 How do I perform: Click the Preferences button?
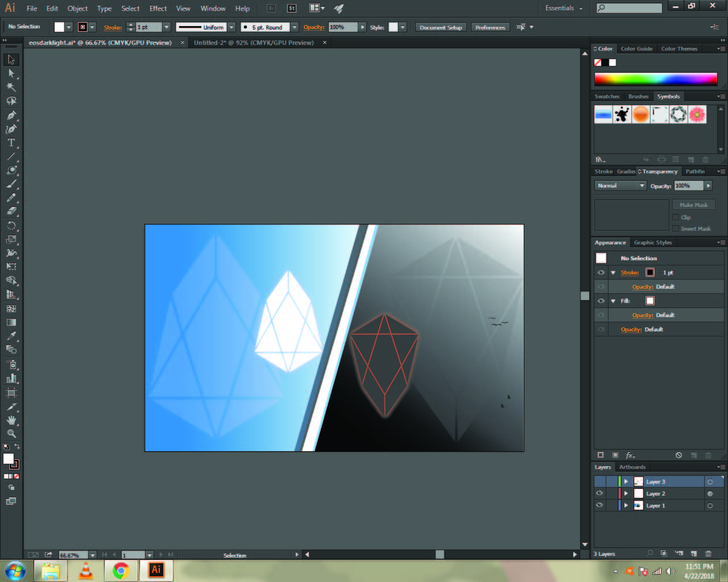click(490, 27)
